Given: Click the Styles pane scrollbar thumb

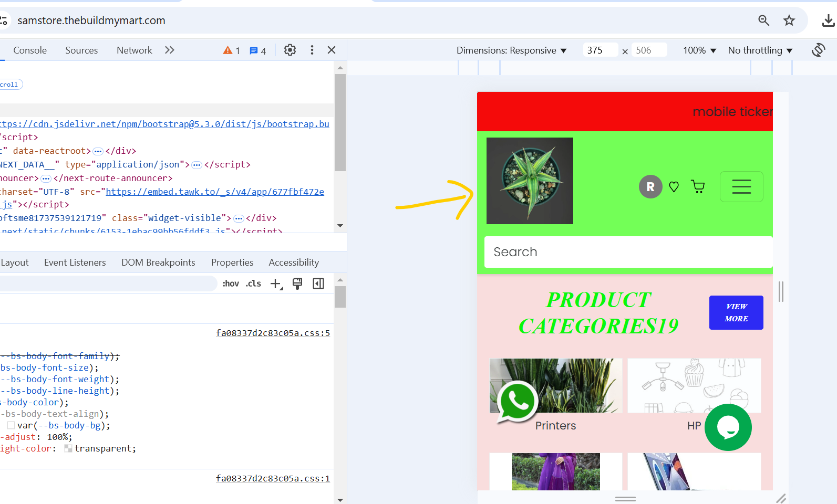Looking at the screenshot, I should 340,297.
